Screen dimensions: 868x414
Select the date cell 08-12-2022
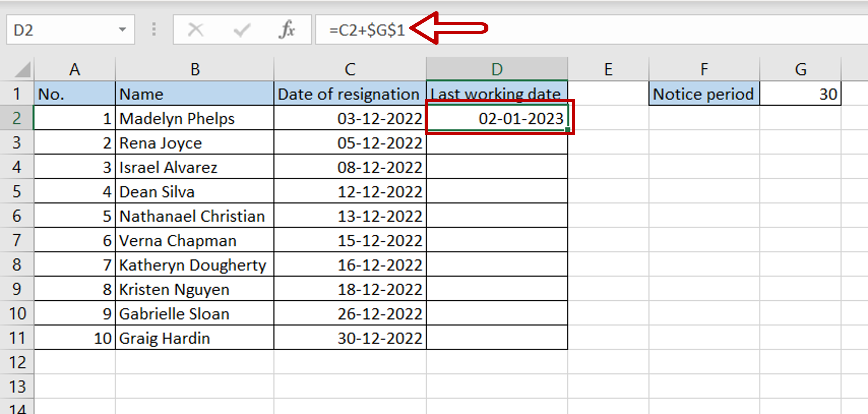350,167
